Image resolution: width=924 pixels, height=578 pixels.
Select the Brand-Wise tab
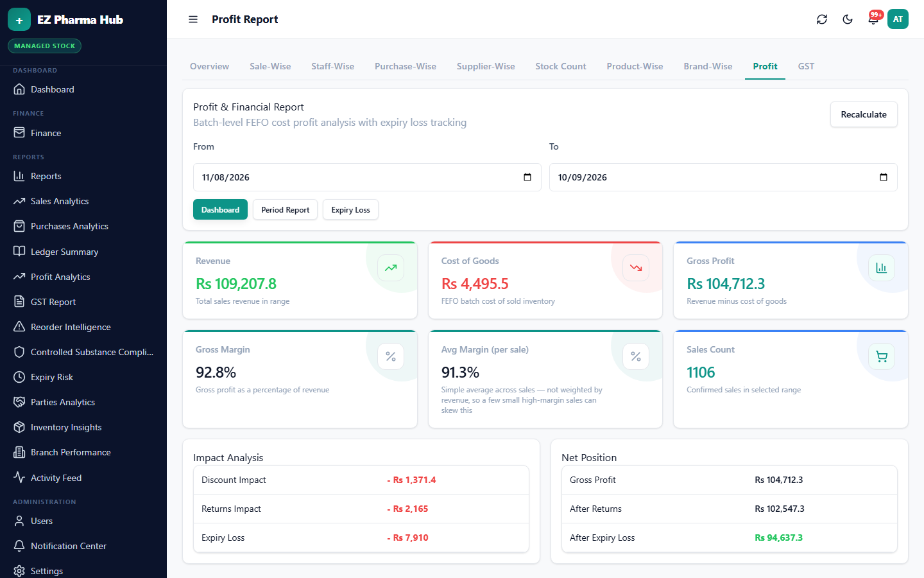point(708,66)
